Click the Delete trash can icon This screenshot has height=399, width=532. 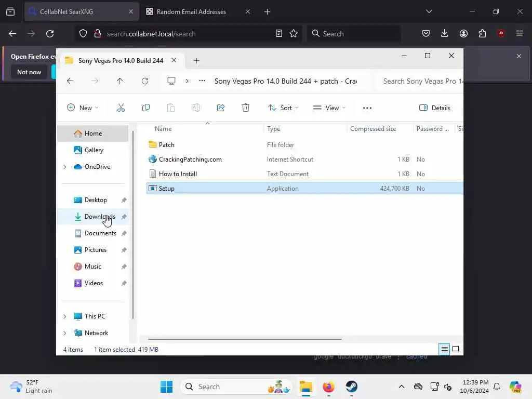point(246,108)
